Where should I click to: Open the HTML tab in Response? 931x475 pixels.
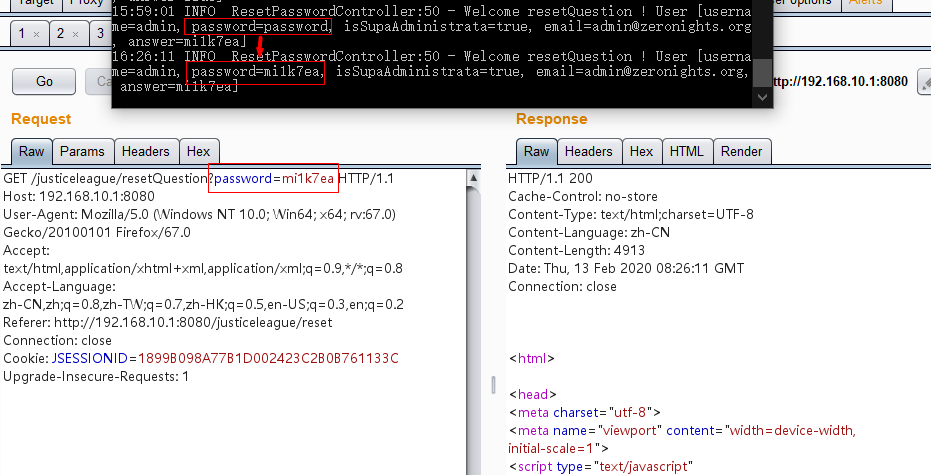click(686, 152)
